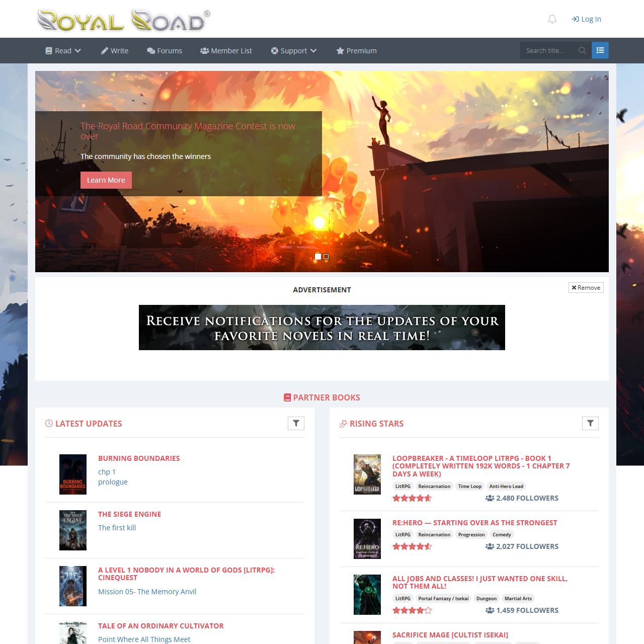Click the Loopbreaker cover thumbnail
This screenshot has height=644, width=644.
point(367,474)
